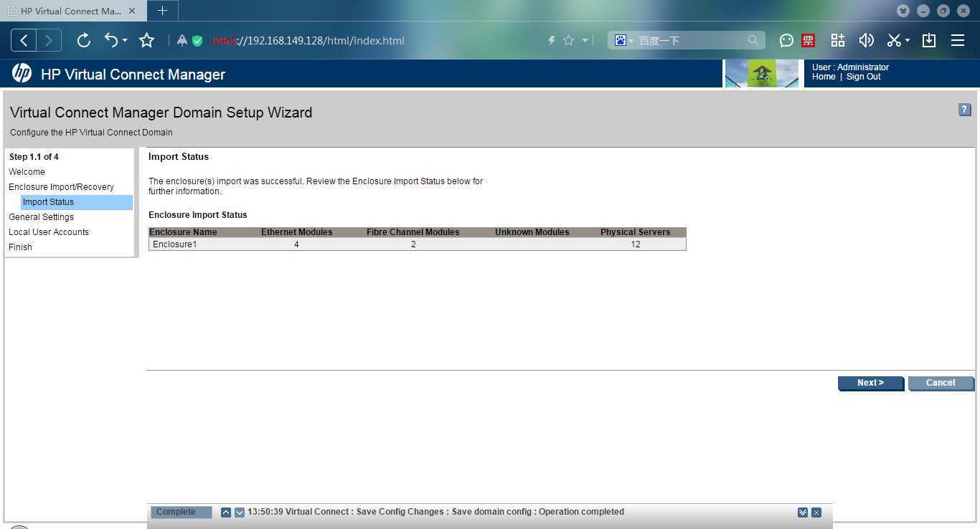Screen dimensions: 980x529
Task: Expand status log with double-chevron icon
Action: point(803,513)
